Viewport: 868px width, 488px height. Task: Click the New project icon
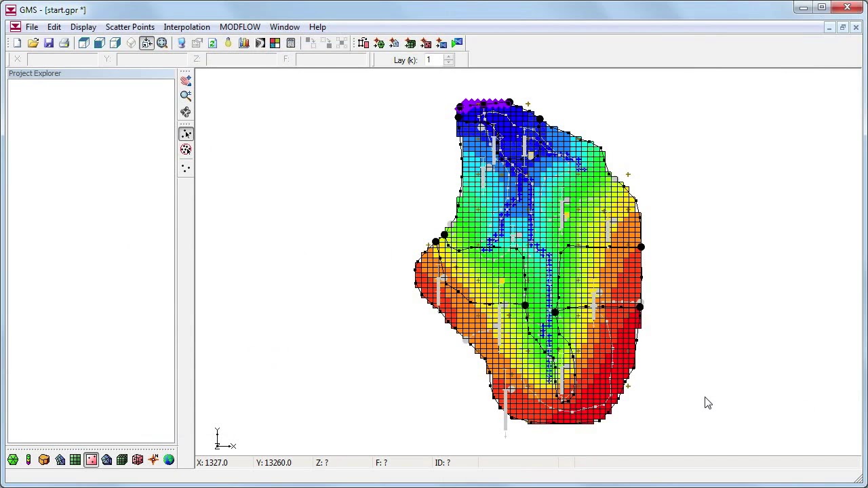[x=17, y=43]
